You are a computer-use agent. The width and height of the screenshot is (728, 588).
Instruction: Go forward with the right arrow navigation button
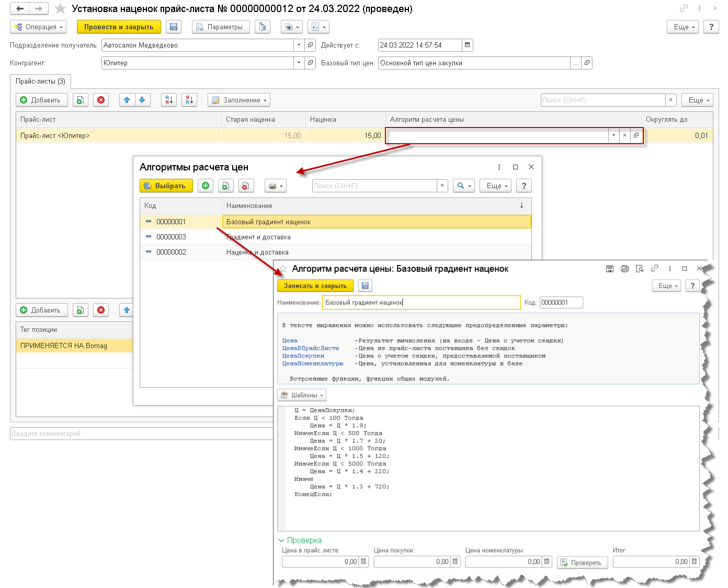coord(39,9)
